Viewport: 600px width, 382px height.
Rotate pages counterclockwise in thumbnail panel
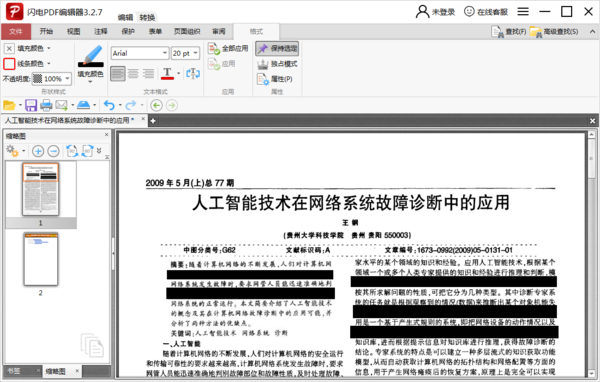(72, 151)
